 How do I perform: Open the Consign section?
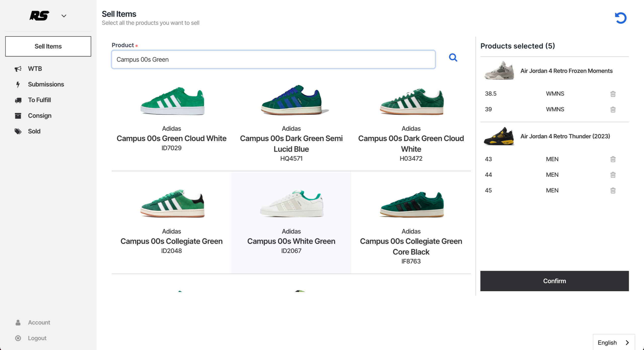[39, 116]
